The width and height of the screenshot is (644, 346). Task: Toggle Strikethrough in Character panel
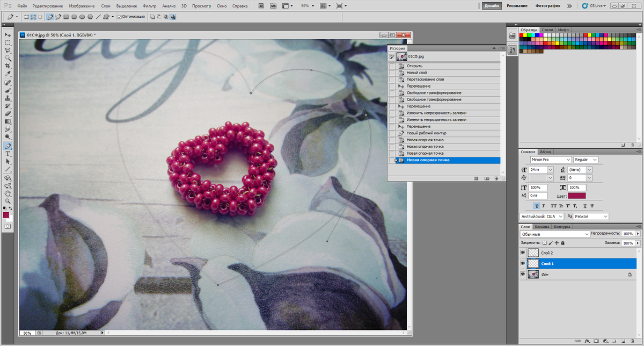tap(592, 206)
